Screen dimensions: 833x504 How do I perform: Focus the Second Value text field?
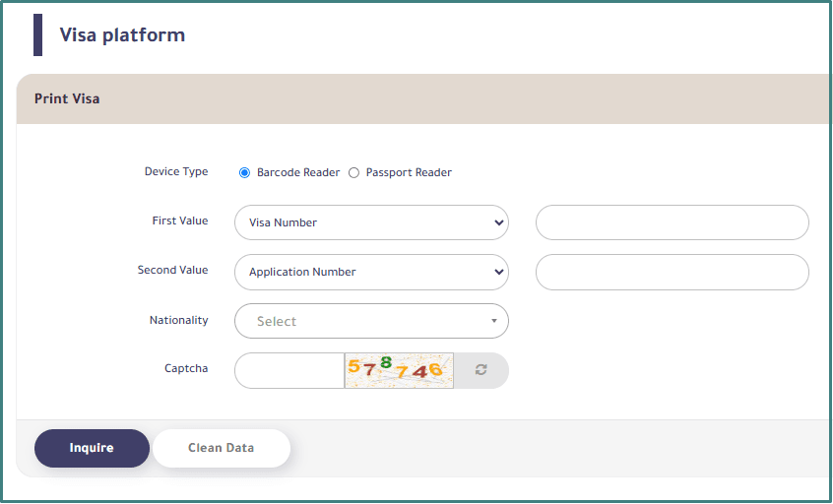point(672,272)
